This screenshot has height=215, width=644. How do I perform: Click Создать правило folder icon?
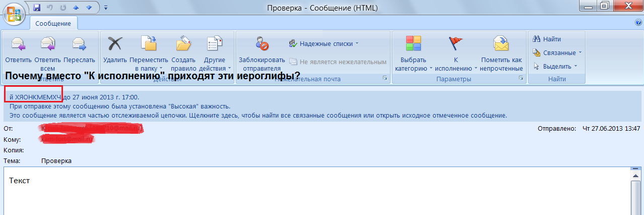[x=183, y=45]
